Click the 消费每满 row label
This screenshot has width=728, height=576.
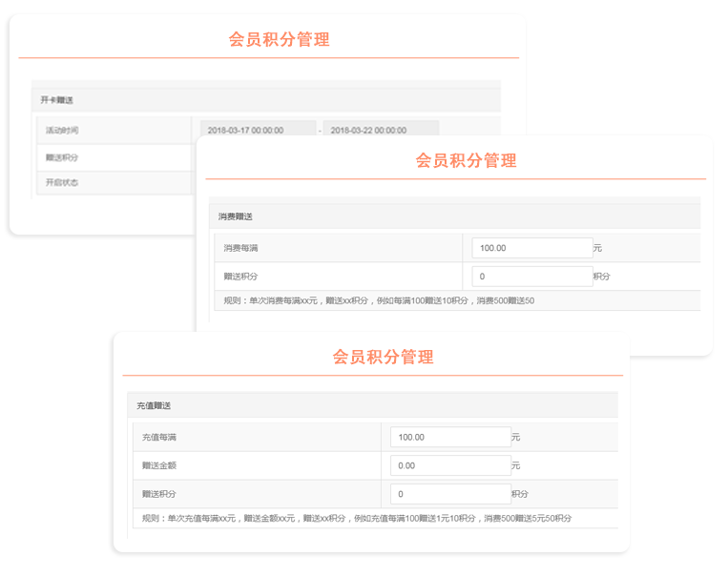click(x=241, y=248)
